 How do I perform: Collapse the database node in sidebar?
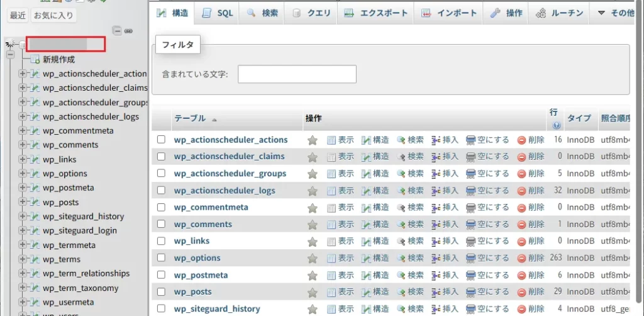coord(10,54)
